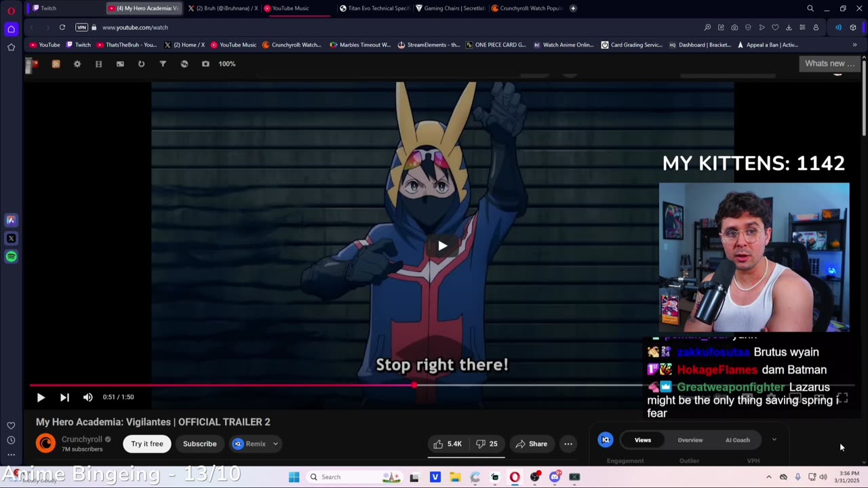The height and width of the screenshot is (488, 868).
Task: Dislike the video showing 25
Action: (487, 444)
